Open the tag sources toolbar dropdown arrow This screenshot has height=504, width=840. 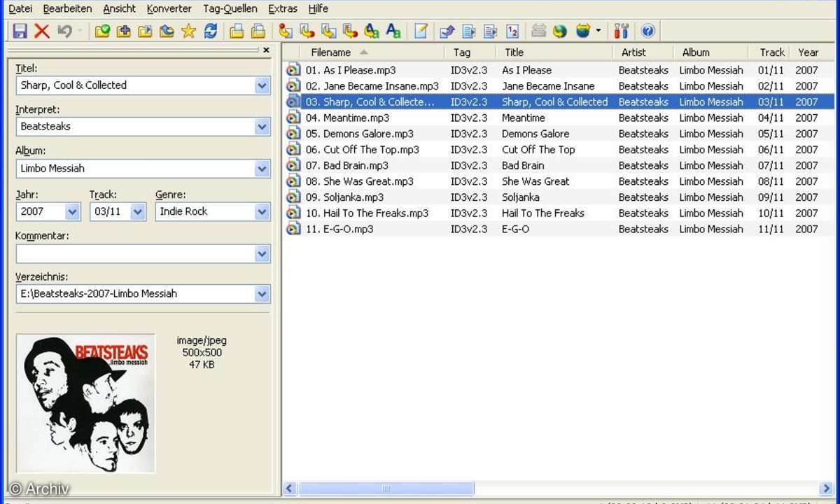click(x=598, y=31)
